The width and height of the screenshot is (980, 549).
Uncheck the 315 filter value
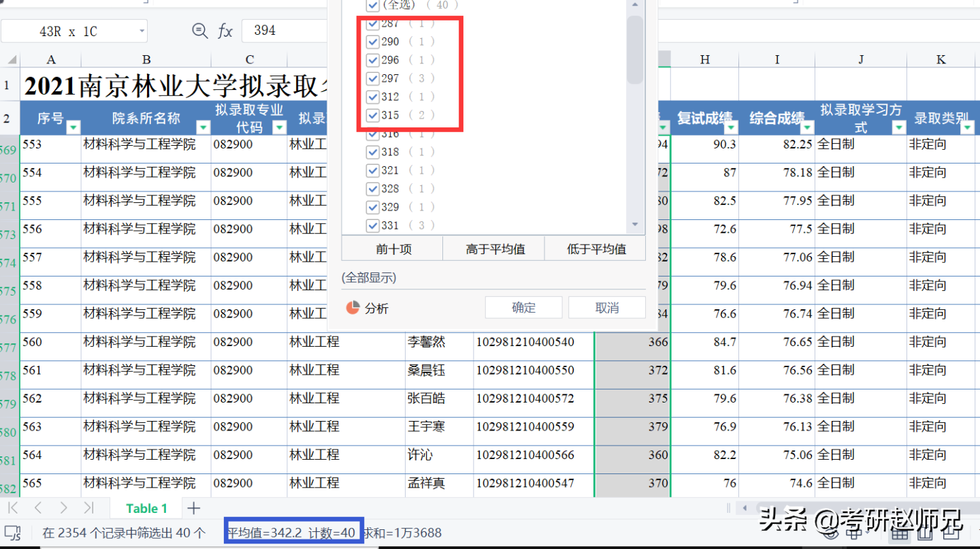(372, 115)
